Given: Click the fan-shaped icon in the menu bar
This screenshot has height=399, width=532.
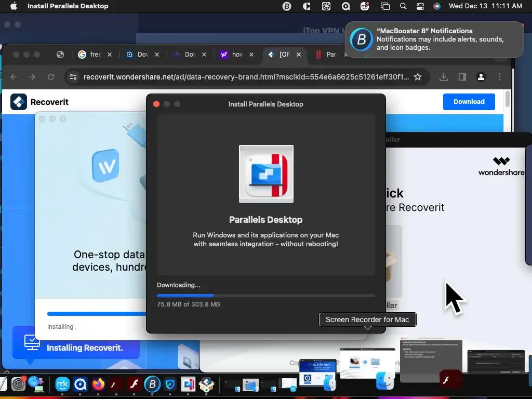Looking at the screenshot, I should 326,6.
